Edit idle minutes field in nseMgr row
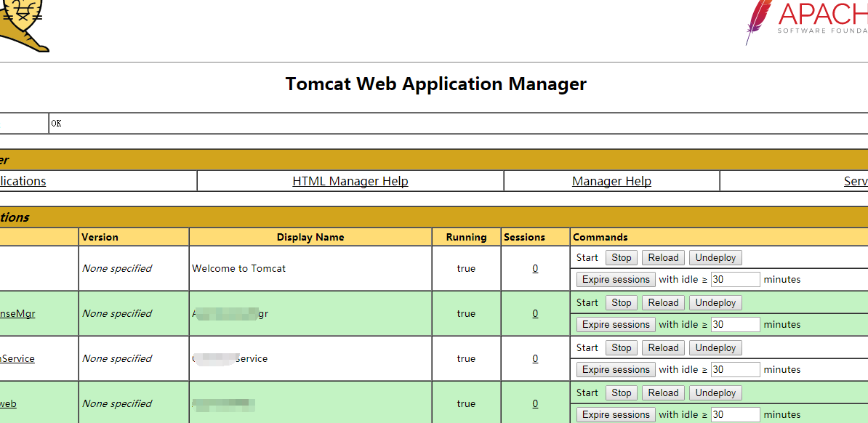Viewport: 868px width, 423px height. coord(735,324)
